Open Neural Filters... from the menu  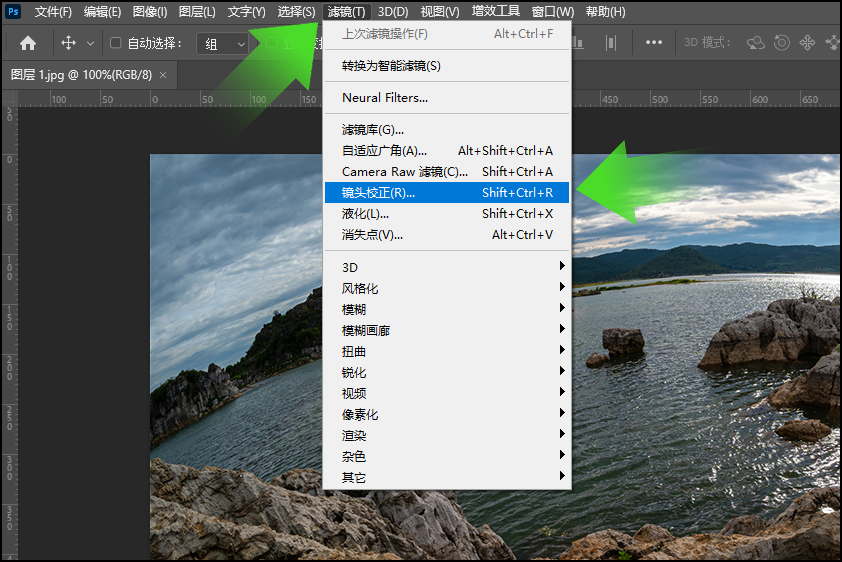(x=385, y=98)
